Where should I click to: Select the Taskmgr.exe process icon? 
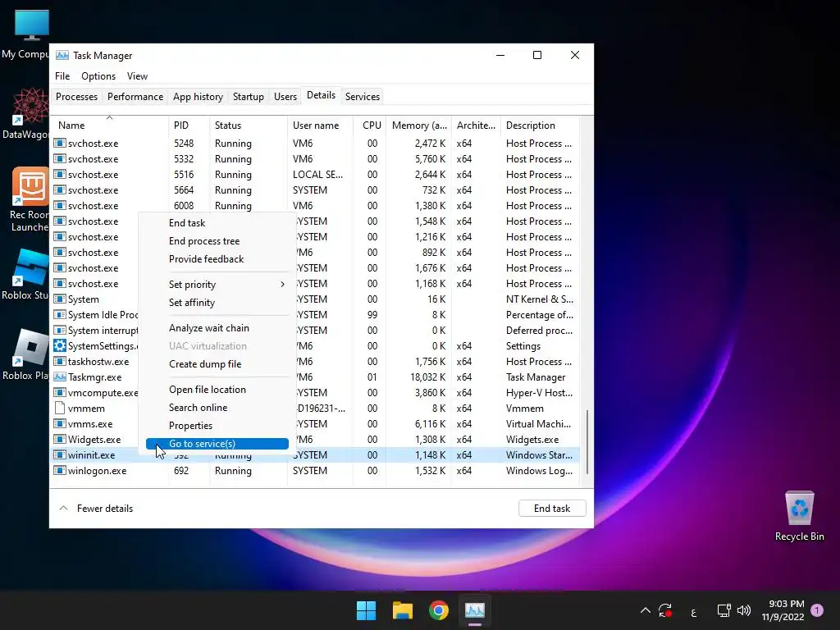60,377
